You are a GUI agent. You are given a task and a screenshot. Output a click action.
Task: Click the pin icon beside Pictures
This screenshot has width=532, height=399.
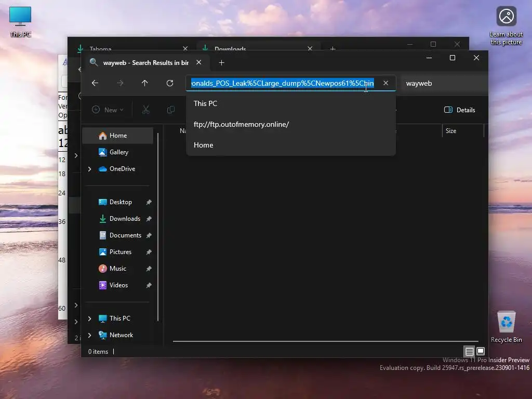click(x=149, y=252)
